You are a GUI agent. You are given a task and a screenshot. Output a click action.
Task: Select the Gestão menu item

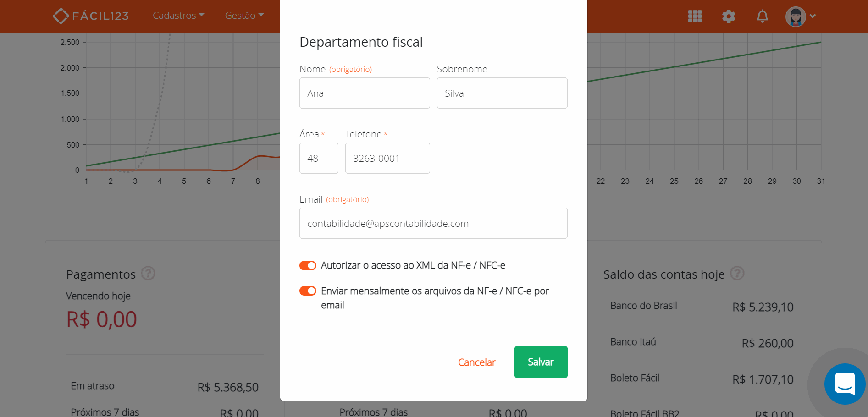[243, 15]
